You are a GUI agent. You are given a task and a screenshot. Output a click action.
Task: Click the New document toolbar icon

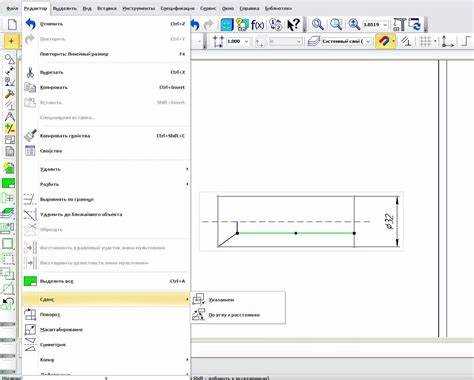[12, 24]
